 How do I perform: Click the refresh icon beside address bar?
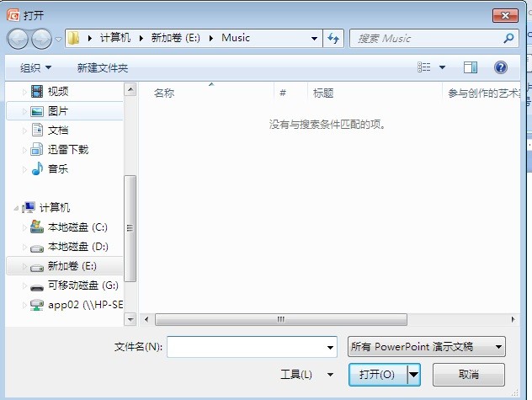point(333,38)
